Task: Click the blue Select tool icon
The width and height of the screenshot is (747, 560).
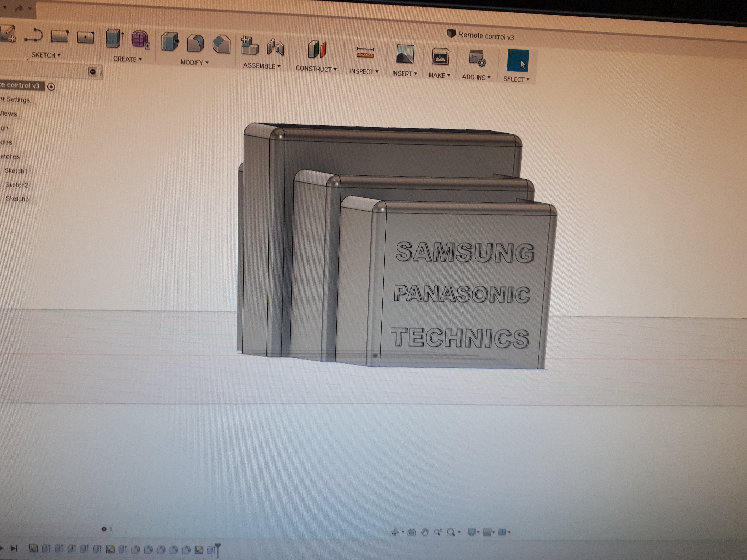Action: [x=518, y=61]
